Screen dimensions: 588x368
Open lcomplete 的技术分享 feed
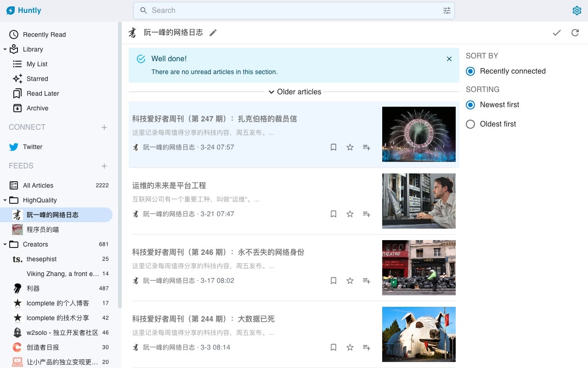click(57, 318)
